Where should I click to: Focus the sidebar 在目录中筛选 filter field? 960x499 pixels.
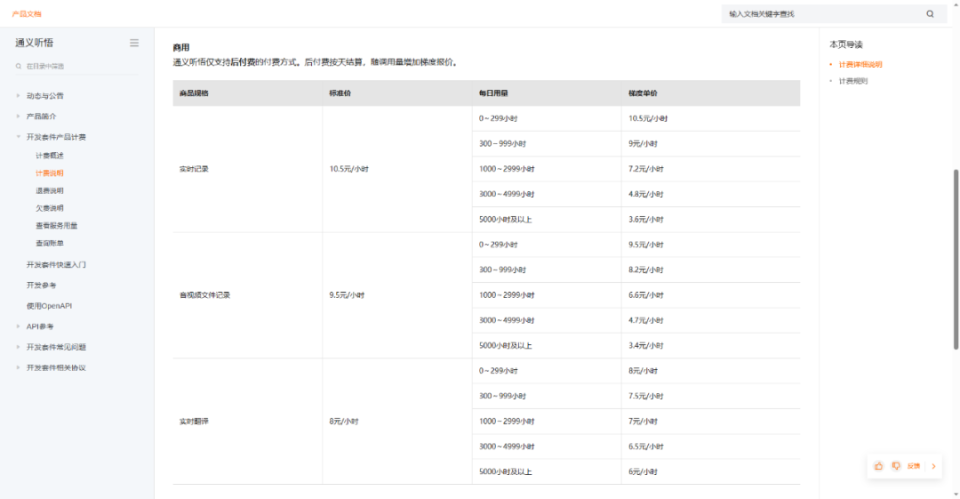(x=77, y=66)
